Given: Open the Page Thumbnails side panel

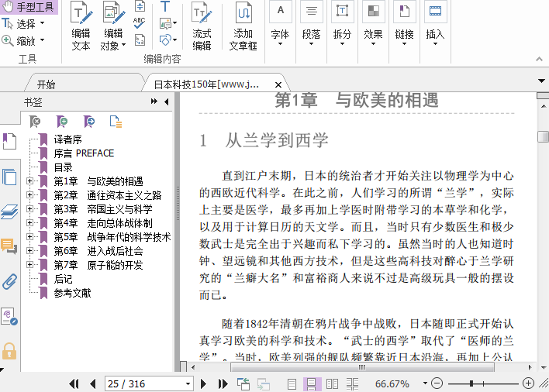Looking at the screenshot, I should (x=9, y=177).
